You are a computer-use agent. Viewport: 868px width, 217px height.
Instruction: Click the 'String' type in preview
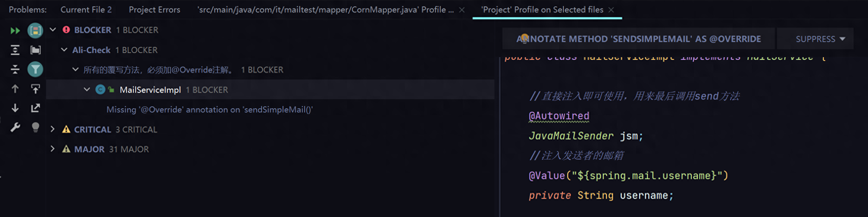595,195
